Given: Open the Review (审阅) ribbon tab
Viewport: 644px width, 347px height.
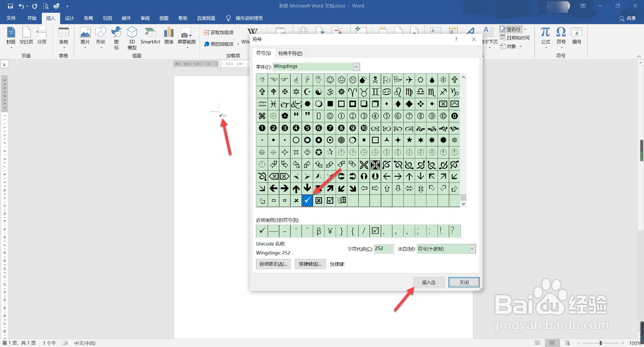Looking at the screenshot, I should [145, 18].
